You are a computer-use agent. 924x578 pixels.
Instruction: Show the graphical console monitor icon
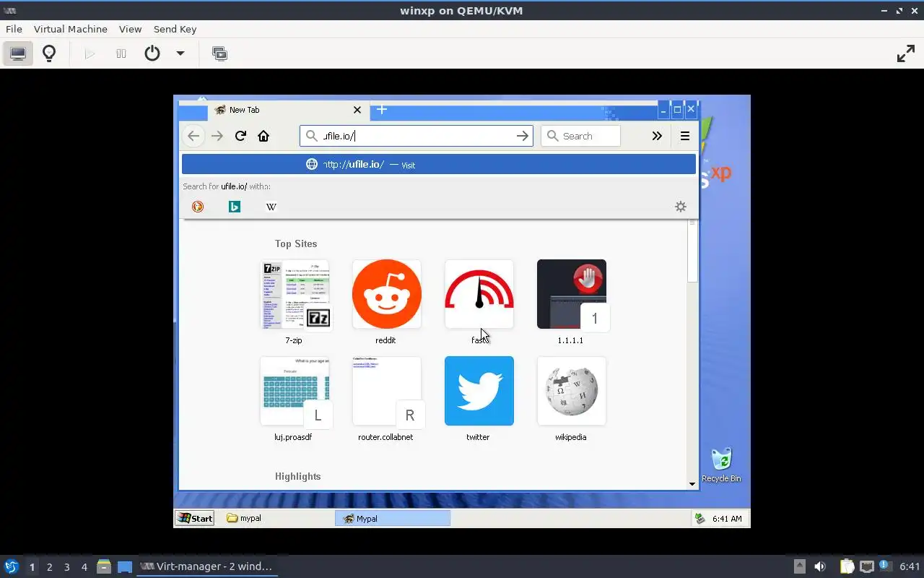(18, 53)
